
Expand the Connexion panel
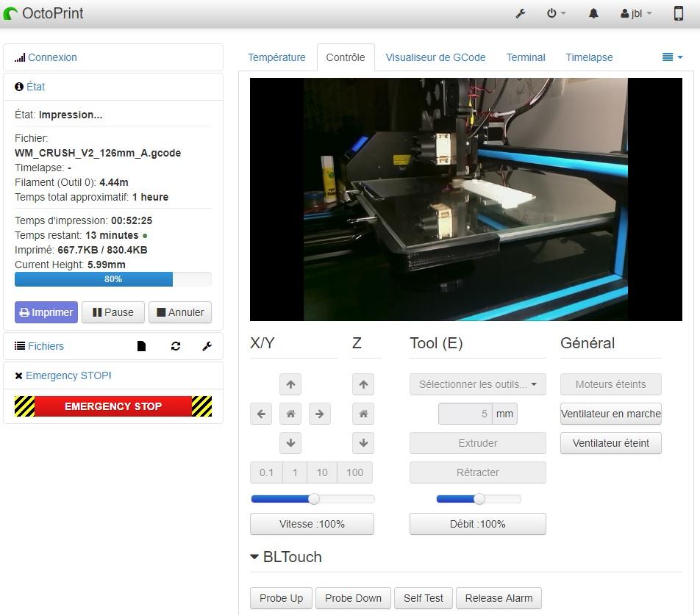tap(52, 57)
